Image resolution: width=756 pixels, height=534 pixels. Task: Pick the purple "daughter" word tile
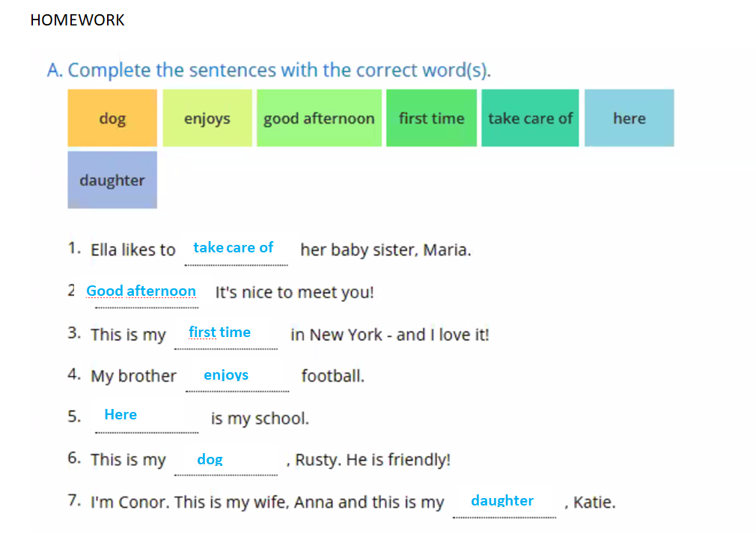coord(112,180)
